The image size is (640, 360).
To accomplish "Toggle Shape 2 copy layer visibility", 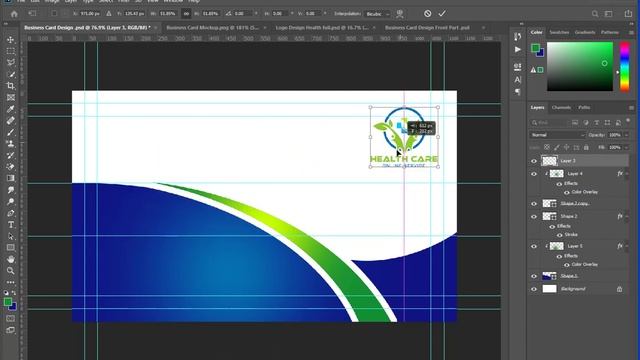I will coord(534,204).
